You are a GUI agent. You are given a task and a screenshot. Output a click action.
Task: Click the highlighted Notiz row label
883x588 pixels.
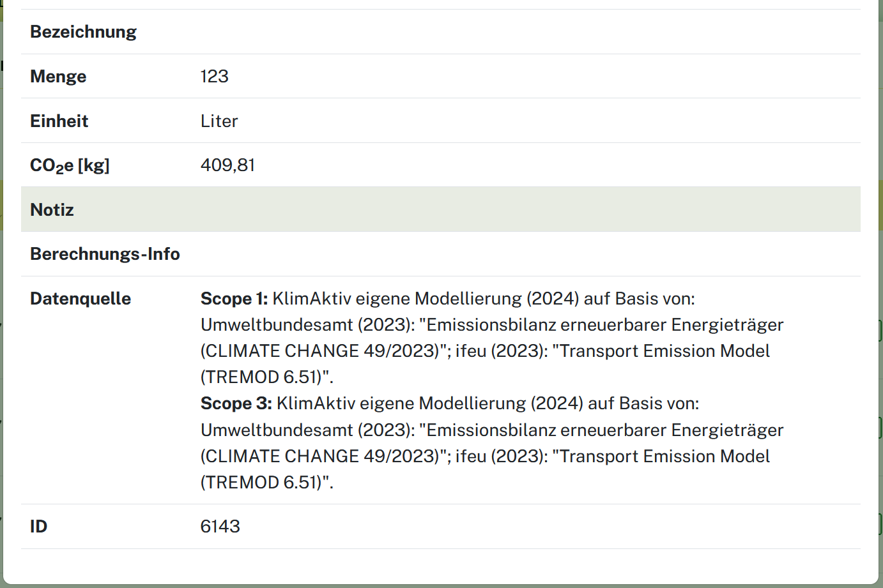(x=52, y=210)
